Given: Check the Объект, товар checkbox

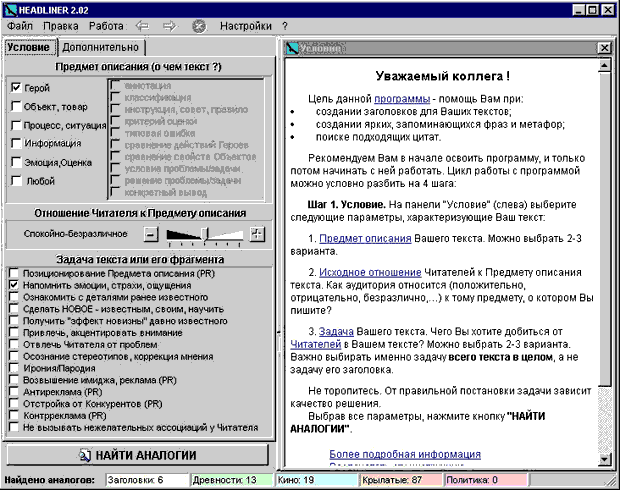Looking at the screenshot, I should point(16,106).
